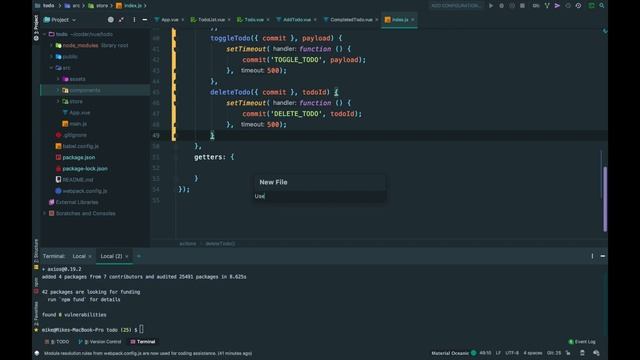Select opened file locate icon in Project panel
Image resolution: width=640 pixels, height=360 pixels.
tap(111, 20)
